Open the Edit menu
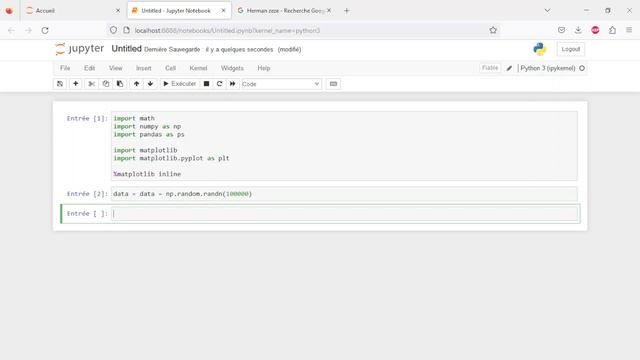The height and width of the screenshot is (360, 640). coord(89,68)
